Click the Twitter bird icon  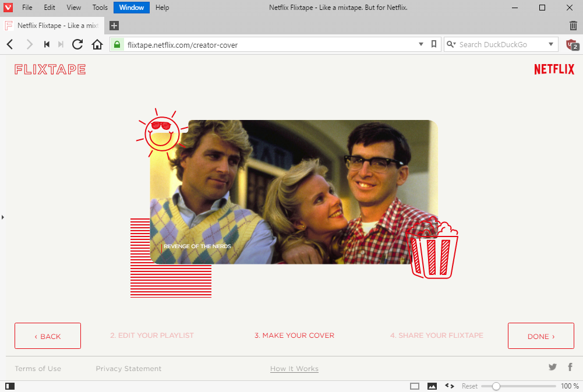tap(553, 367)
